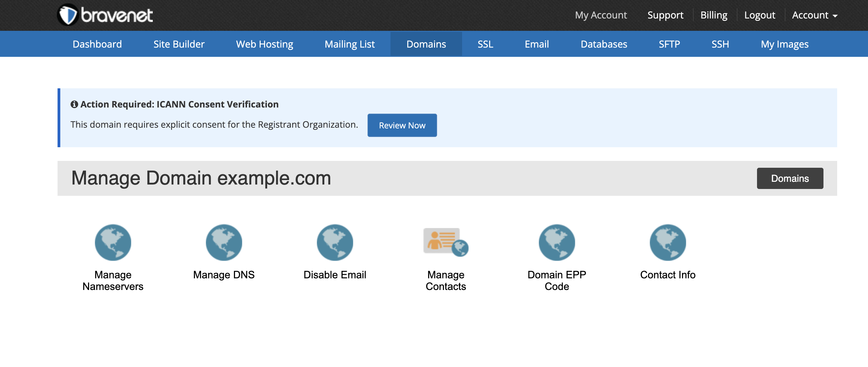The height and width of the screenshot is (367, 868).
Task: Go to the Dashboard tab
Action: 97,44
